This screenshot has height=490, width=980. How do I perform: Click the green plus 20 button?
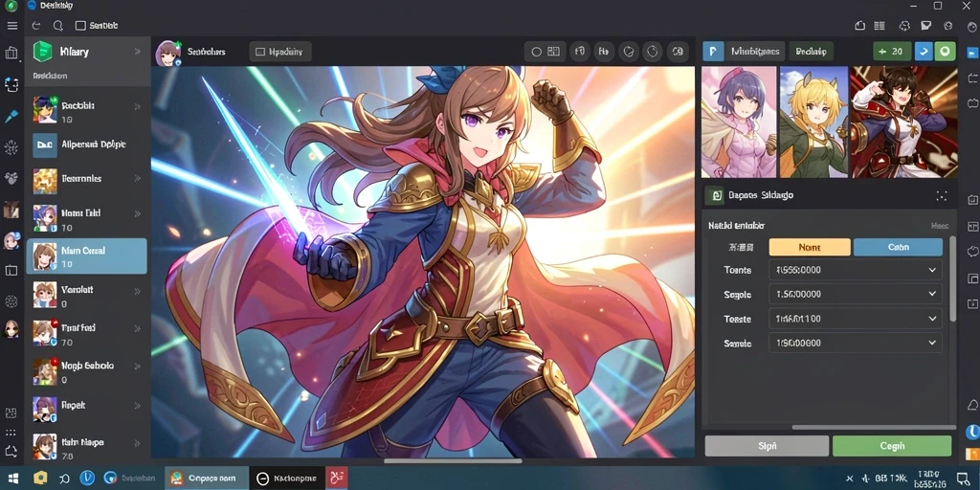892,52
